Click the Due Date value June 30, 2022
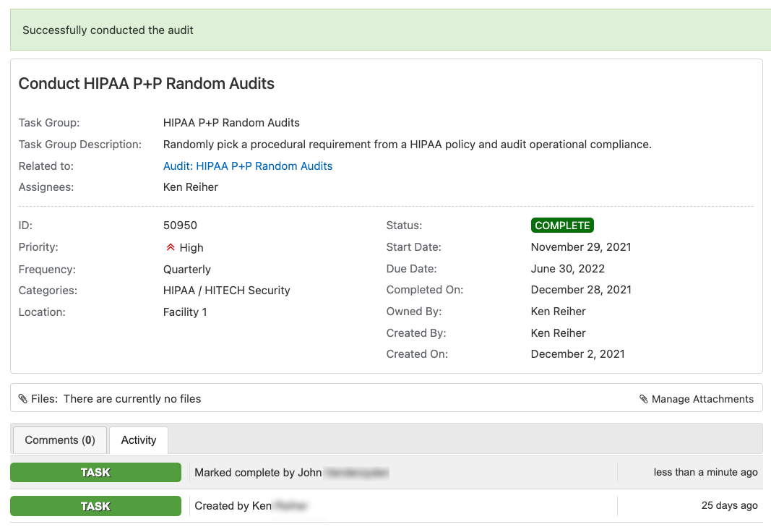Screen dimensions: 771x532 (567, 269)
